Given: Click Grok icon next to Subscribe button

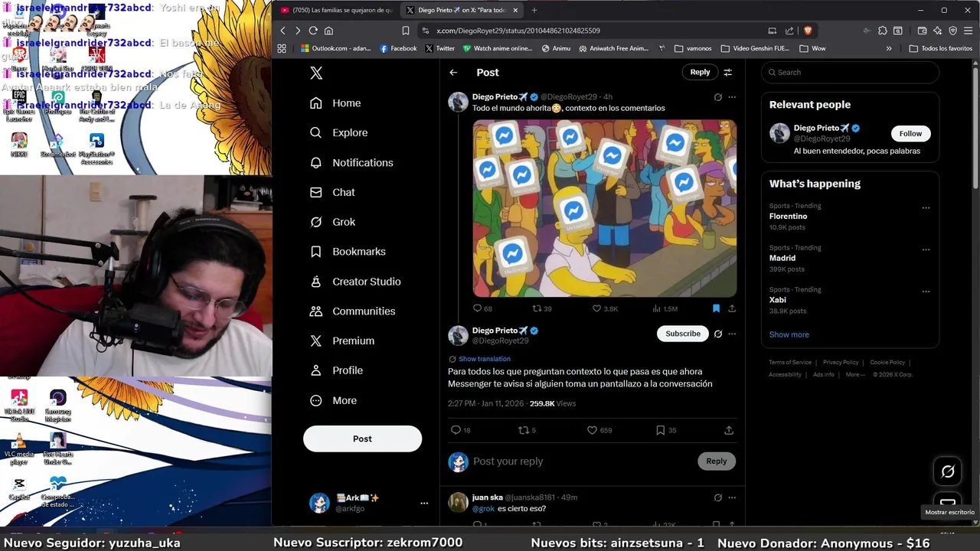Looking at the screenshot, I should point(717,334).
